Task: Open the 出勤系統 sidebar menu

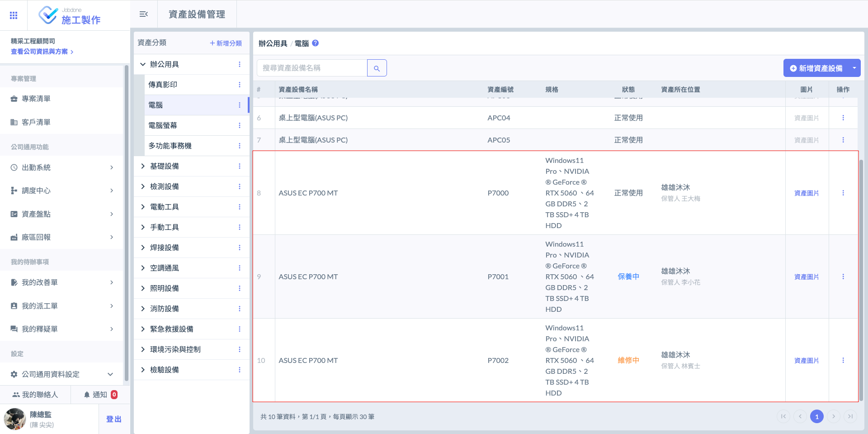Action: tap(61, 167)
